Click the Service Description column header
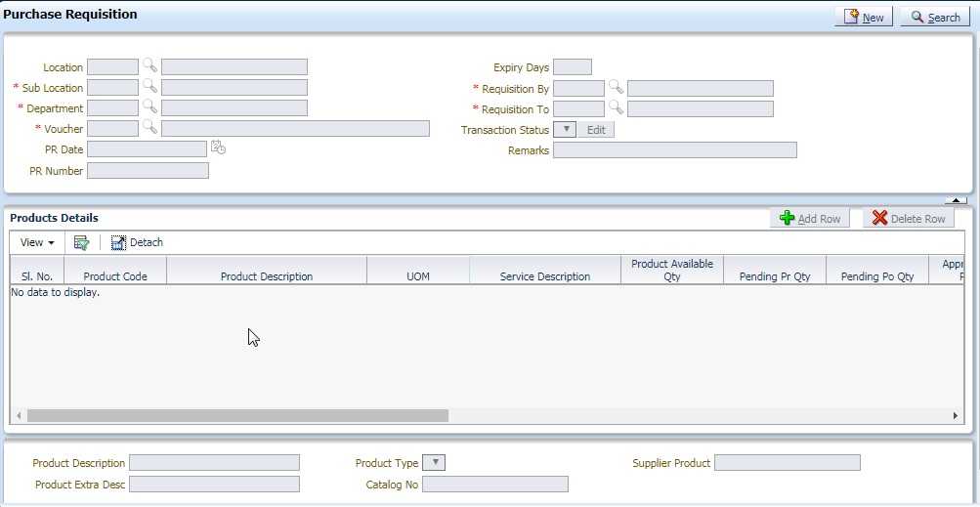The height and width of the screenshot is (507, 980). point(545,270)
